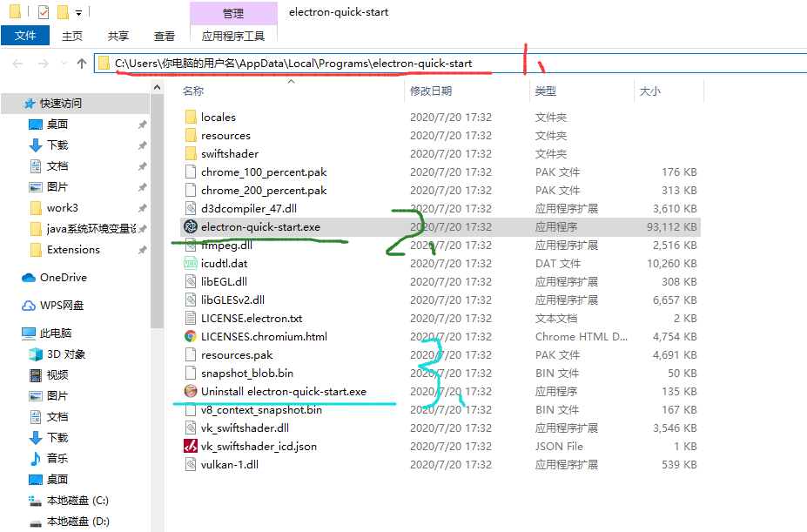Sort by 名称 column header
This screenshot has width=807, height=532.
point(193,91)
